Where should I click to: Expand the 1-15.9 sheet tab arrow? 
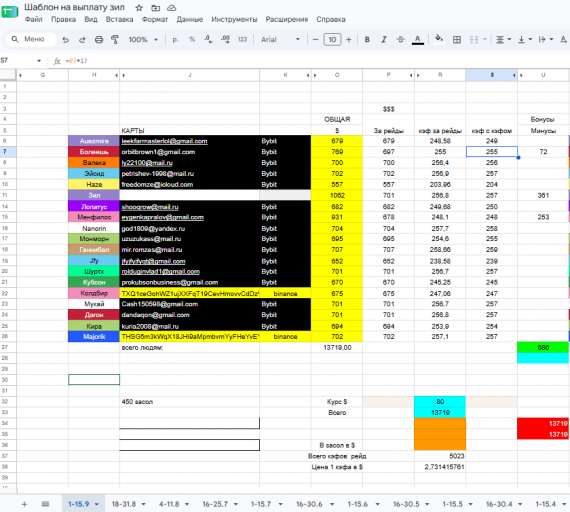(97, 504)
